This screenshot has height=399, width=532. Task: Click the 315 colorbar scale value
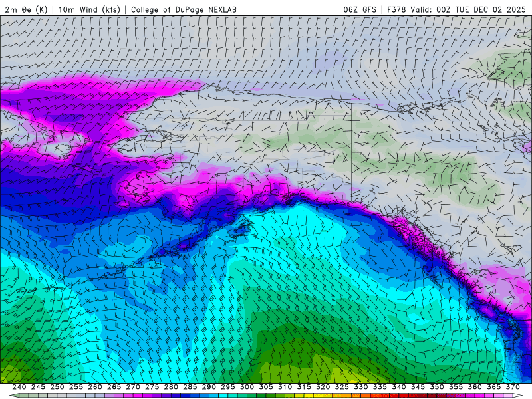coord(304,387)
